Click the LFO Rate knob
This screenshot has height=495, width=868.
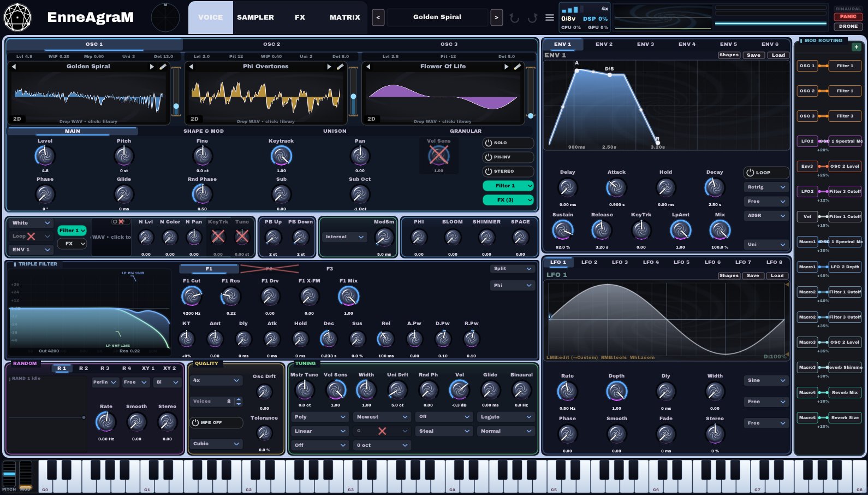coord(567,391)
